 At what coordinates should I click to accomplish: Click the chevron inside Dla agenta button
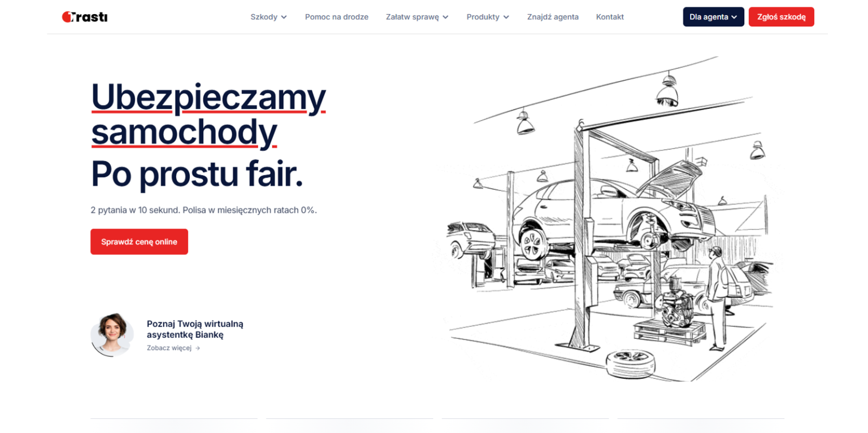tap(733, 17)
